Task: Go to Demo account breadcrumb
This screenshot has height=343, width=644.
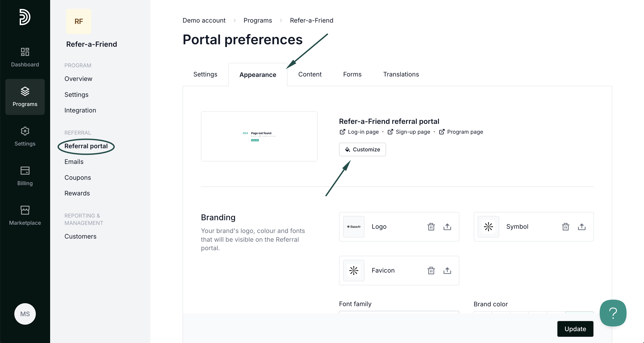Action: click(204, 20)
